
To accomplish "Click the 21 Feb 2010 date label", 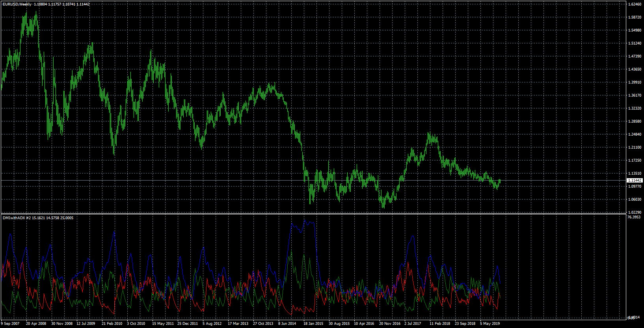I will click(x=112, y=324).
